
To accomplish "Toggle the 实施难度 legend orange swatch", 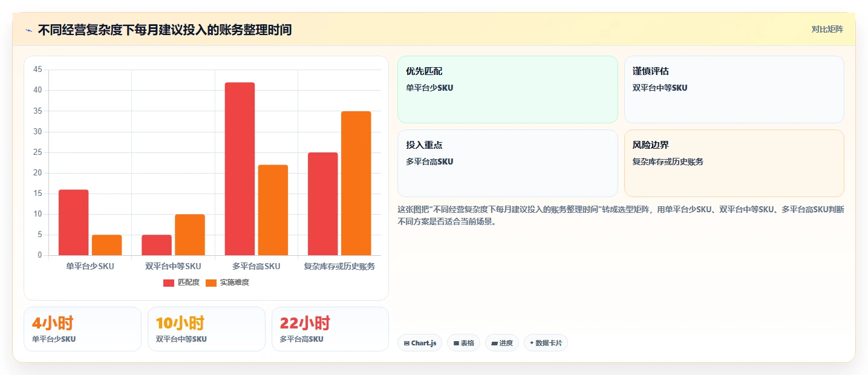I will pyautogui.click(x=211, y=282).
